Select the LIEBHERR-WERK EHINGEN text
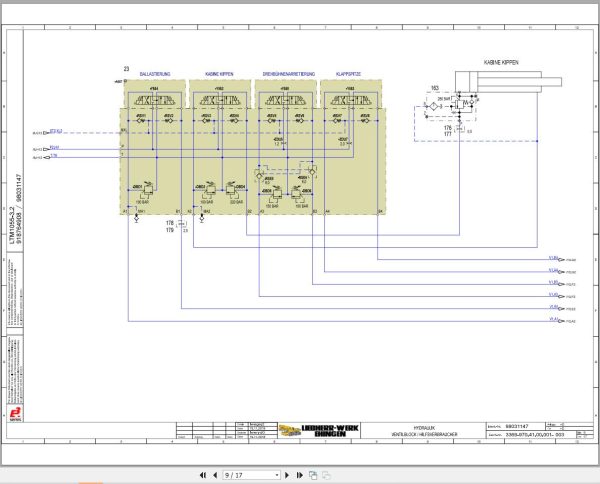600x484 pixels. coord(330,430)
